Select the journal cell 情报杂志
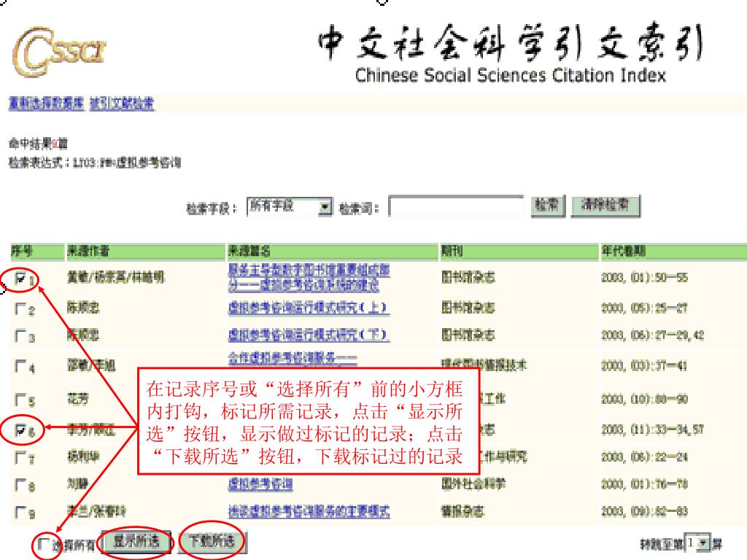 (462, 511)
